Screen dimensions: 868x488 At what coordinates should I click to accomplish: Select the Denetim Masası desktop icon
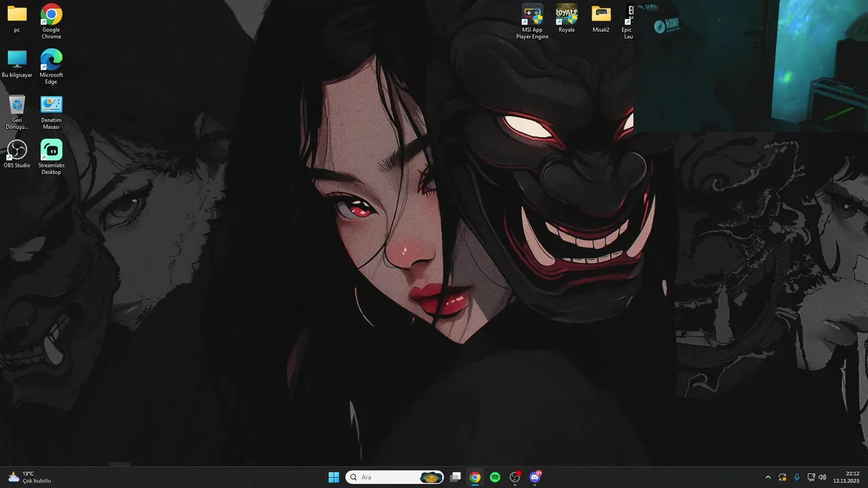pos(52,112)
